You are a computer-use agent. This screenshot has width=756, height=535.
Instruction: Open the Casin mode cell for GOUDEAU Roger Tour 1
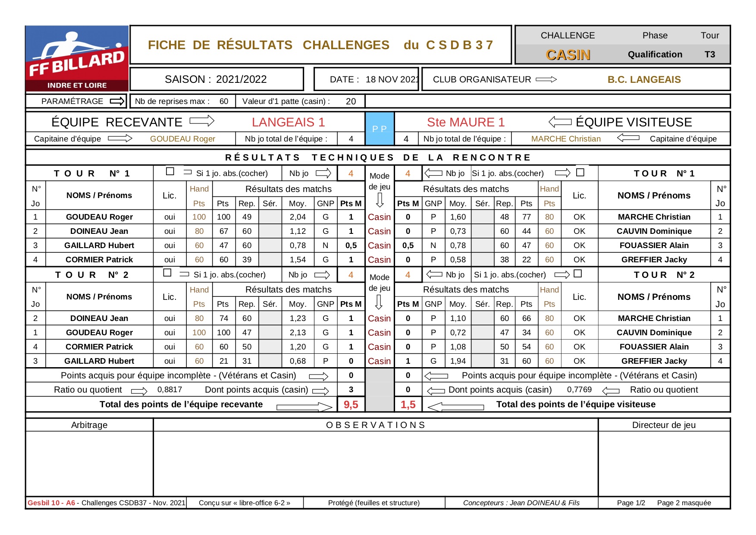click(x=380, y=217)
